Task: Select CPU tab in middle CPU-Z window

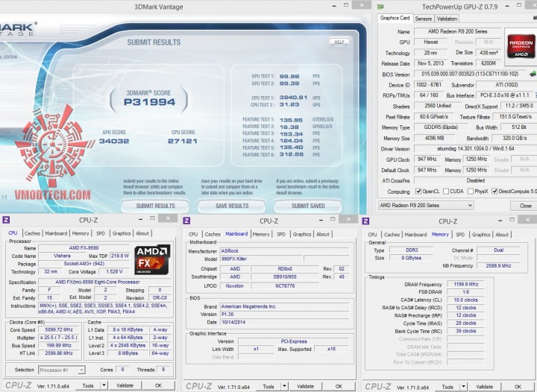Action: click(193, 234)
